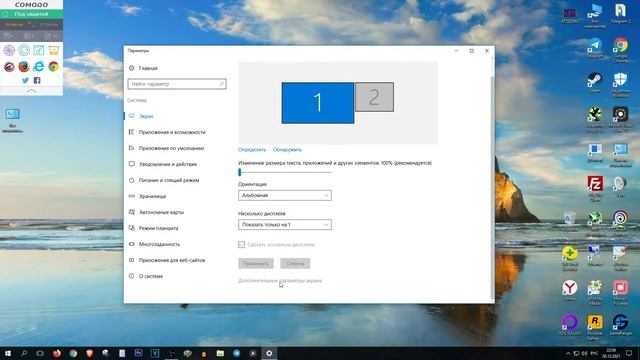Open Photoshop from the taskbar
Image resolution: width=640 pixels, height=360 pixels.
click(138, 353)
